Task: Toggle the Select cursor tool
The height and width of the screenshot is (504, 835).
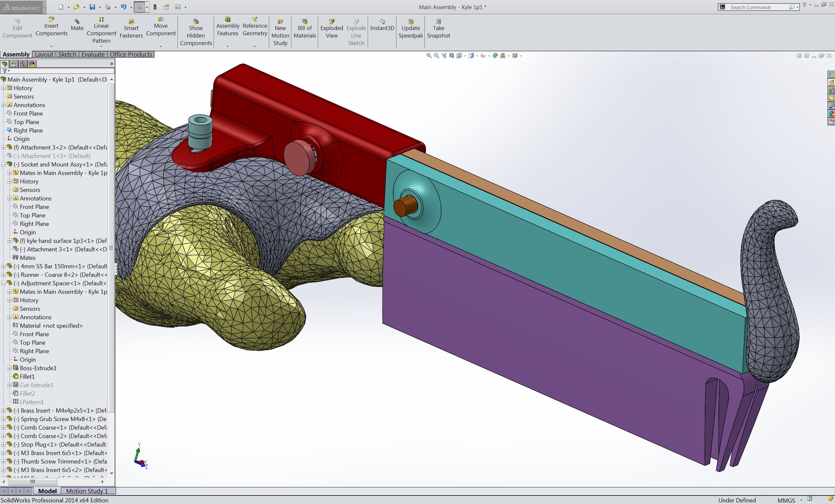Action: coord(139,7)
